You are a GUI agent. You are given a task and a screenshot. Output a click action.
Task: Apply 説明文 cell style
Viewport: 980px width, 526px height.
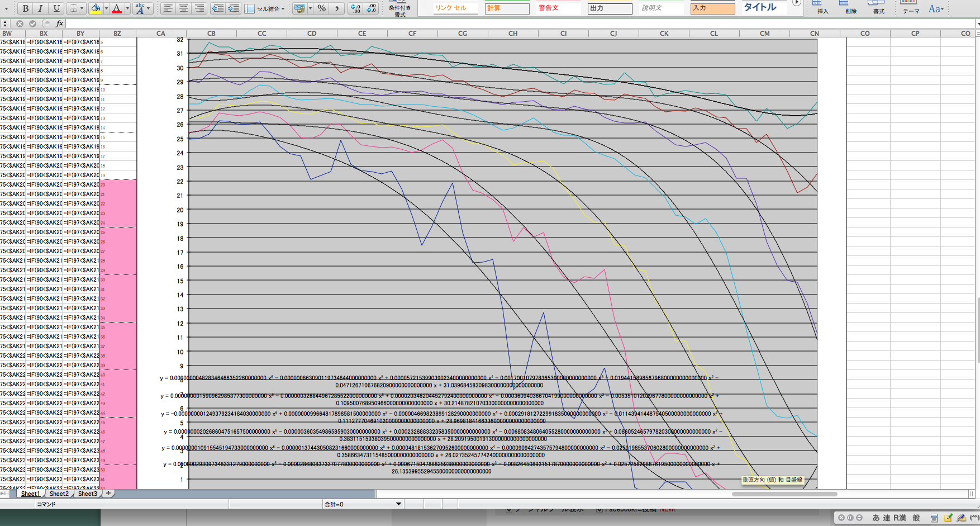(662, 8)
